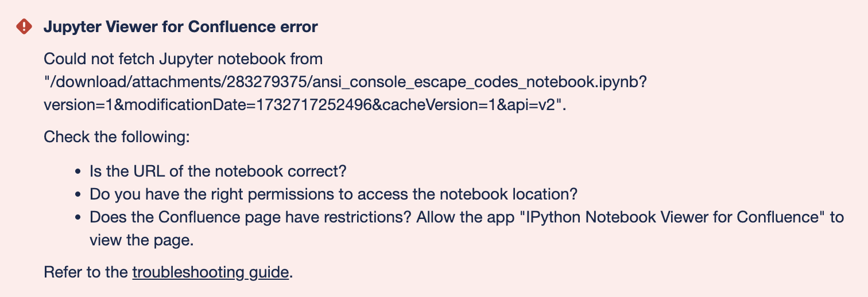Click the "cacheVersion=1" parameter text
The height and width of the screenshot is (297, 868).
430,105
